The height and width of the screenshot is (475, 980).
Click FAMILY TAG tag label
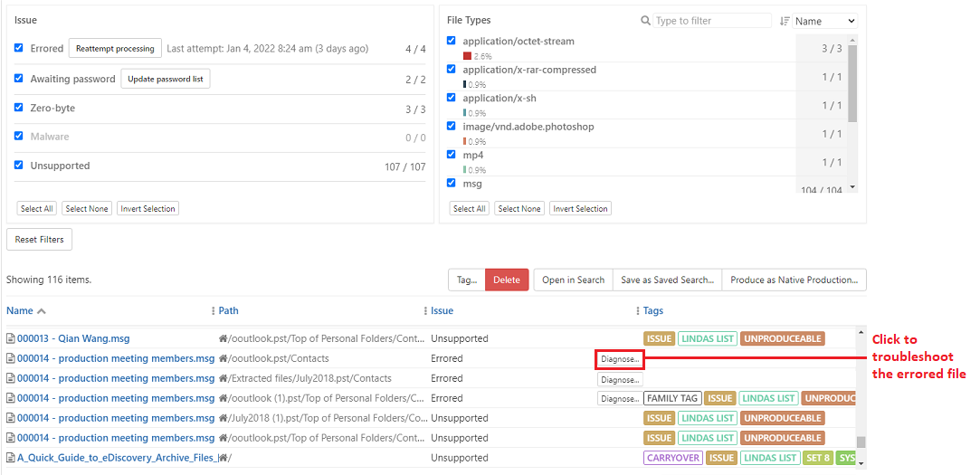pos(671,398)
